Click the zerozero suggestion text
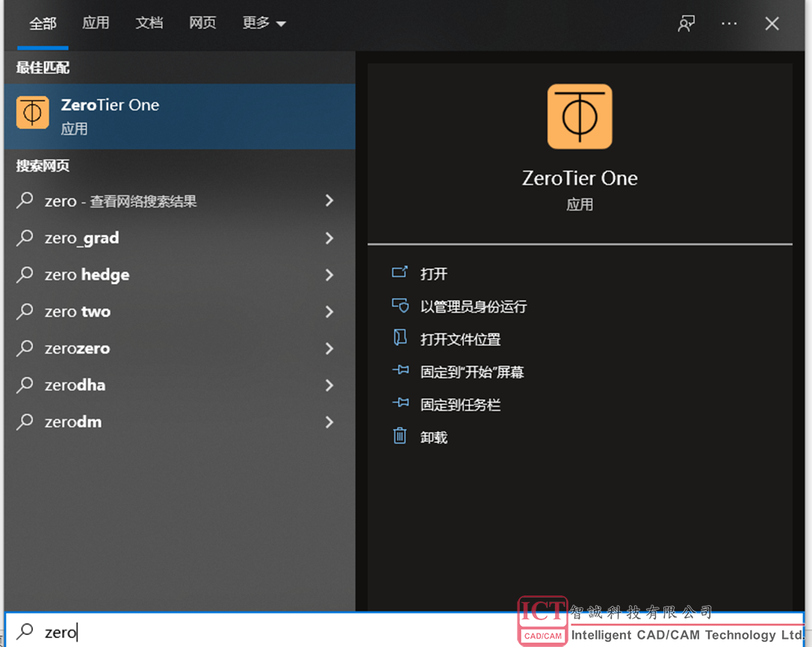812x647 pixels. 77,348
